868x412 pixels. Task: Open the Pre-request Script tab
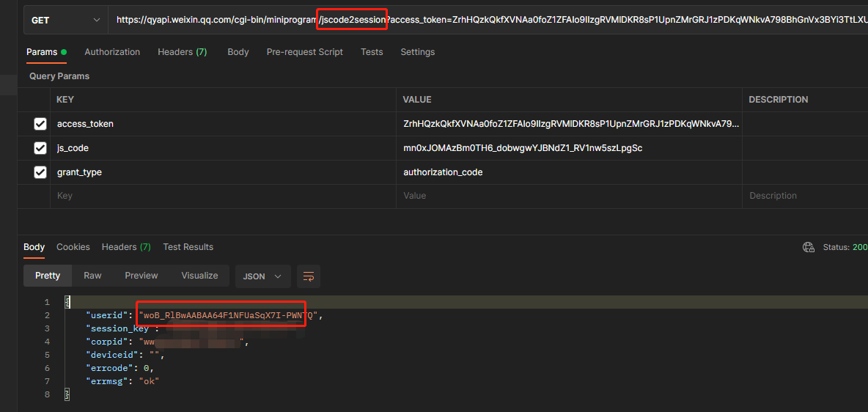[304, 52]
